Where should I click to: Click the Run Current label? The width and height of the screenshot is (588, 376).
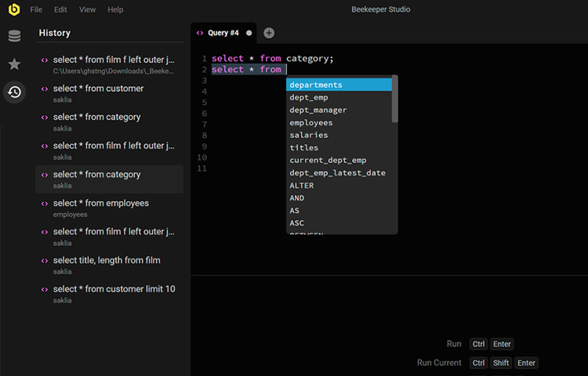tap(439, 363)
